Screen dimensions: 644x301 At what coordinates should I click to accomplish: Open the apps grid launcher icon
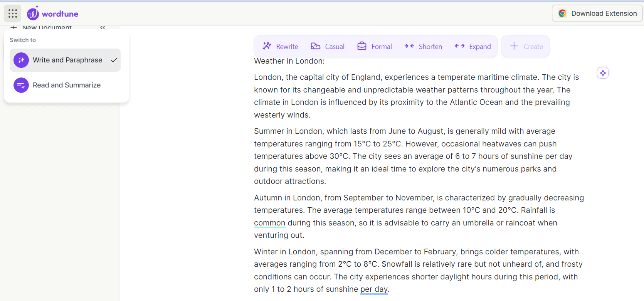(x=12, y=13)
